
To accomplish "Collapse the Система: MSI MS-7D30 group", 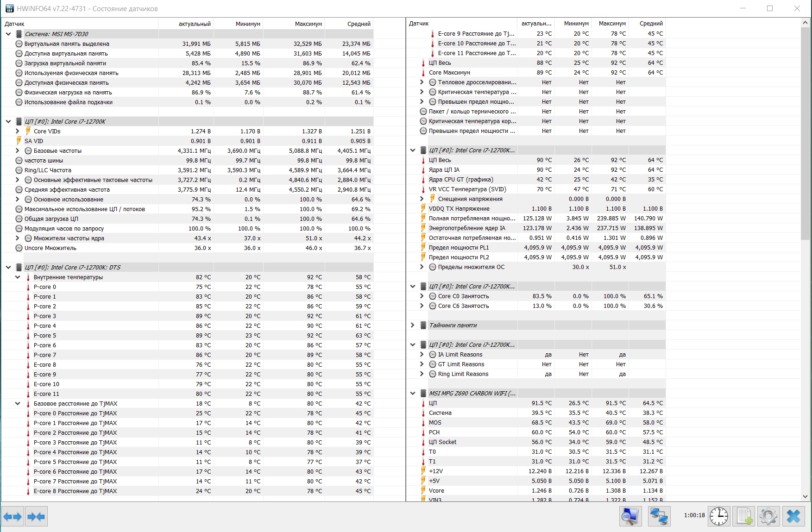I will (8, 34).
